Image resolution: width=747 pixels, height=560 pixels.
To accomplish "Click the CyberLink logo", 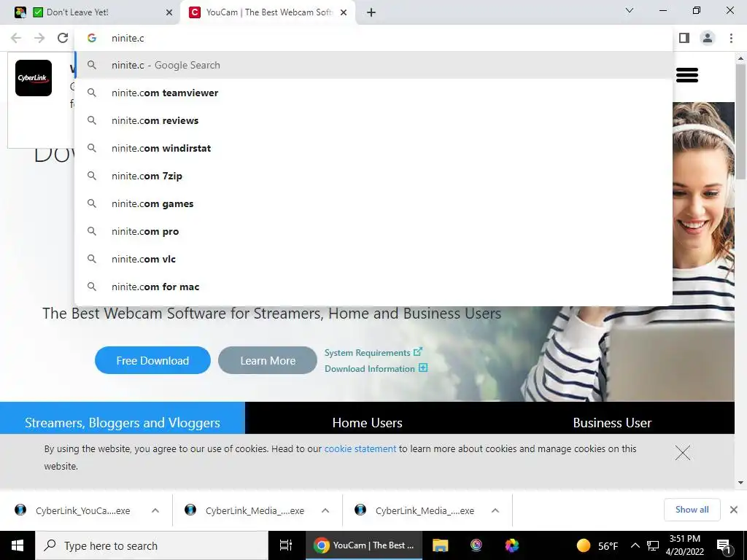I will pyautogui.click(x=34, y=78).
